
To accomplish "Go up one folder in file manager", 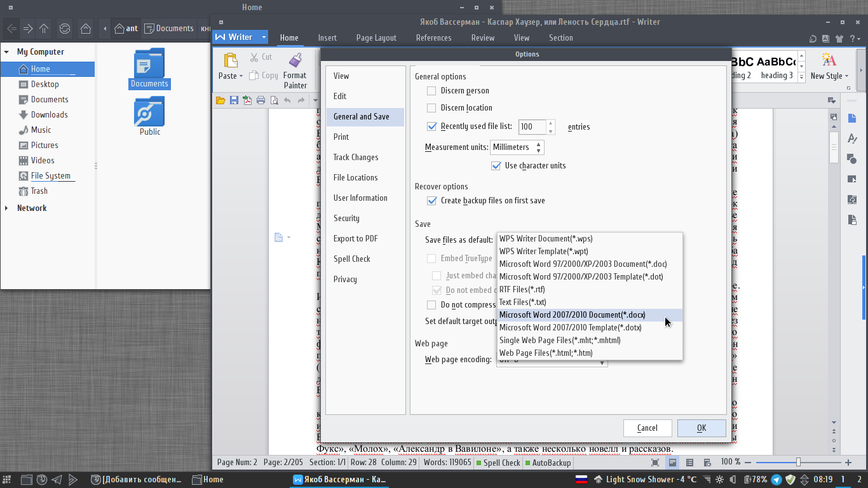I will (44, 29).
